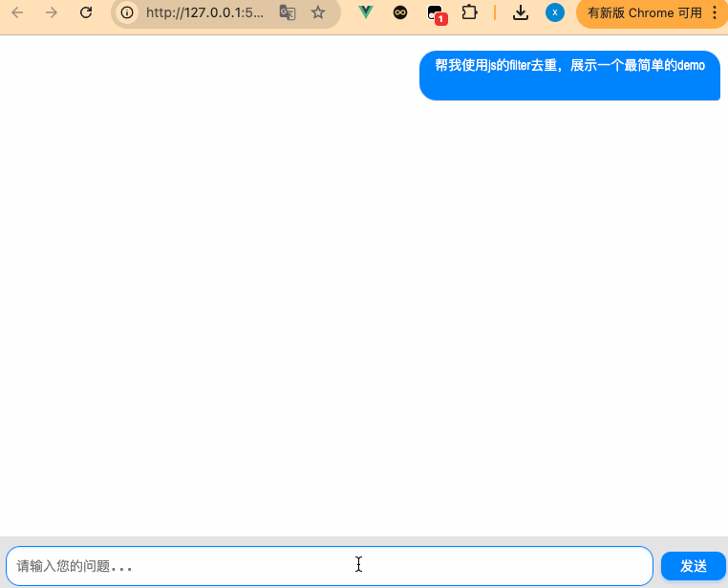Reload the page with the refresh icon
Screen dimensions: 728x588
coord(86,12)
